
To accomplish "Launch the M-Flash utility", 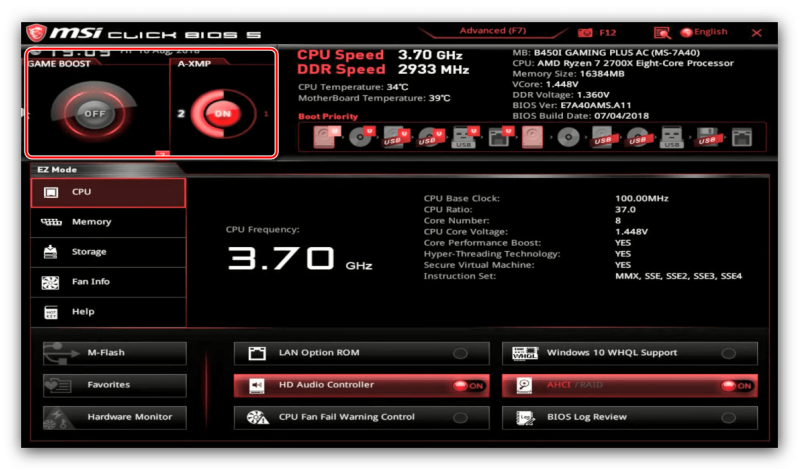I will click(x=115, y=353).
